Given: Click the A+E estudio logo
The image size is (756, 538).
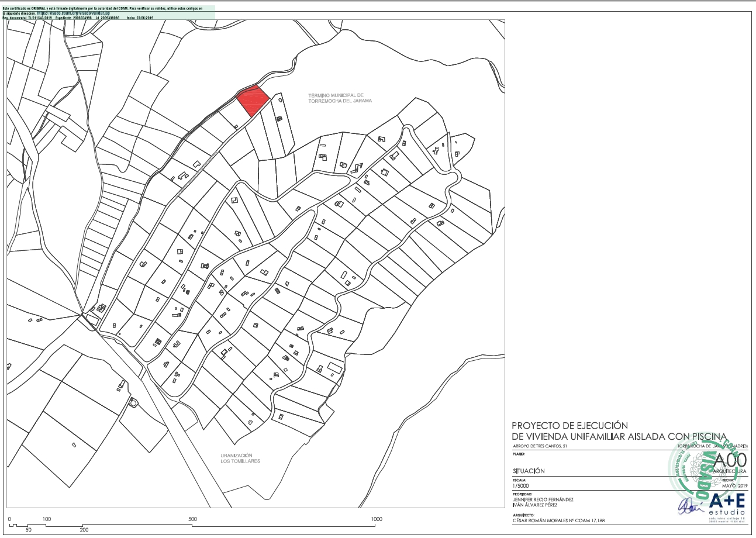Looking at the screenshot, I should coord(727,505).
